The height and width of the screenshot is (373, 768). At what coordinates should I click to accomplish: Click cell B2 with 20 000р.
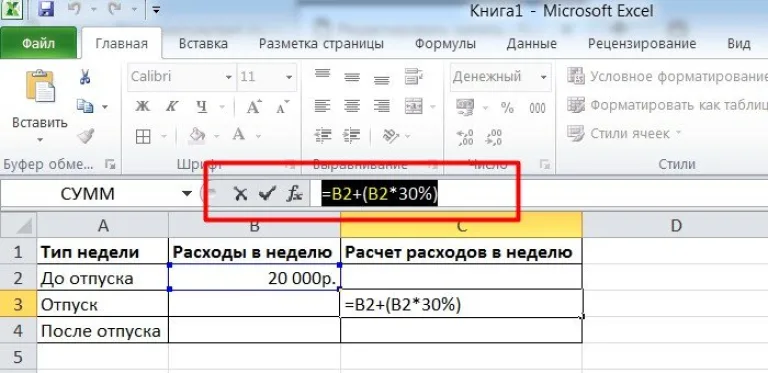click(255, 278)
